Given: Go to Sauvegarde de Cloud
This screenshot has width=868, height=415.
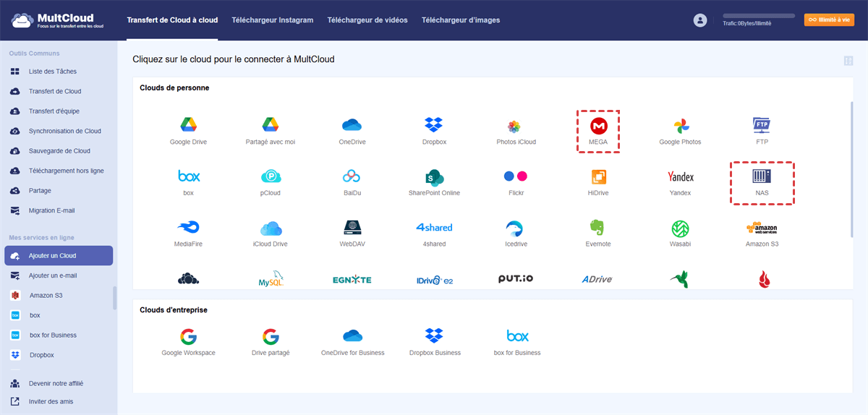Looking at the screenshot, I should click(59, 151).
